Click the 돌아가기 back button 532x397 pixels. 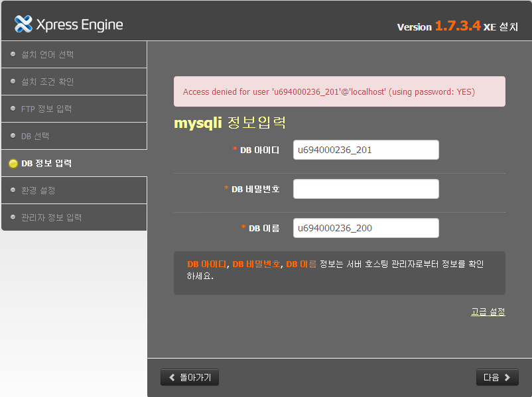tap(189, 376)
